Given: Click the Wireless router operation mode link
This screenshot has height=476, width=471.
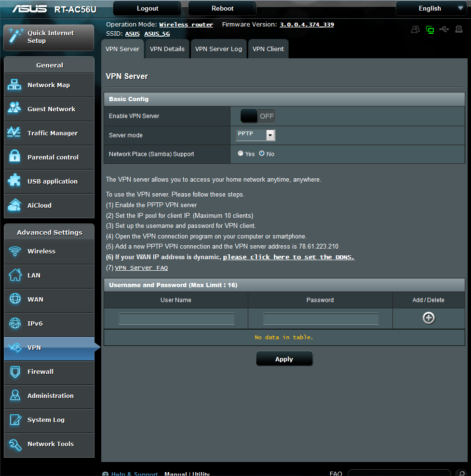Looking at the screenshot, I should point(186,25).
